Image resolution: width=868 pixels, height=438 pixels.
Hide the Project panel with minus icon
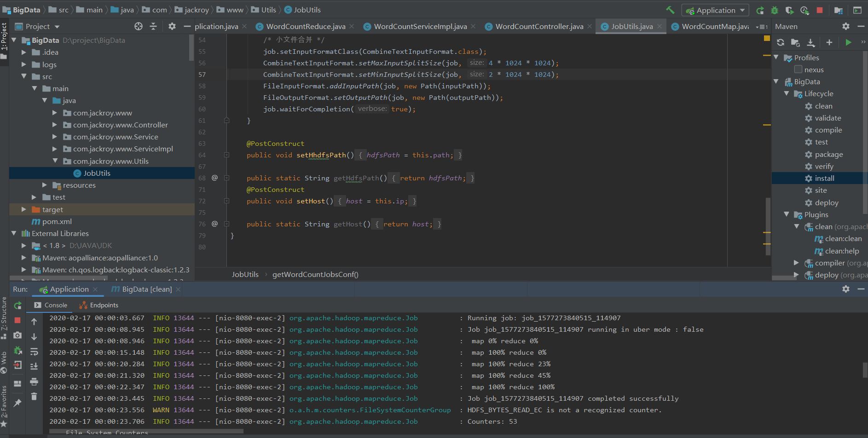(187, 26)
